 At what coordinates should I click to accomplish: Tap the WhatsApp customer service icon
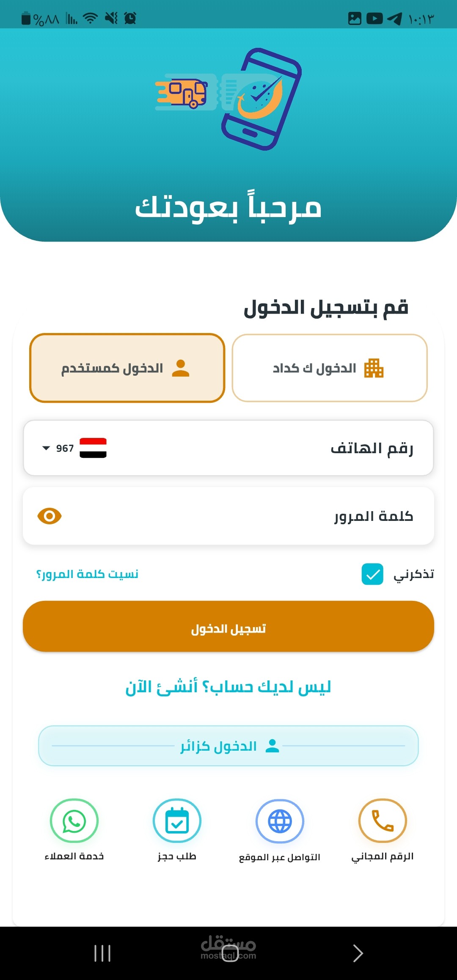pyautogui.click(x=74, y=821)
